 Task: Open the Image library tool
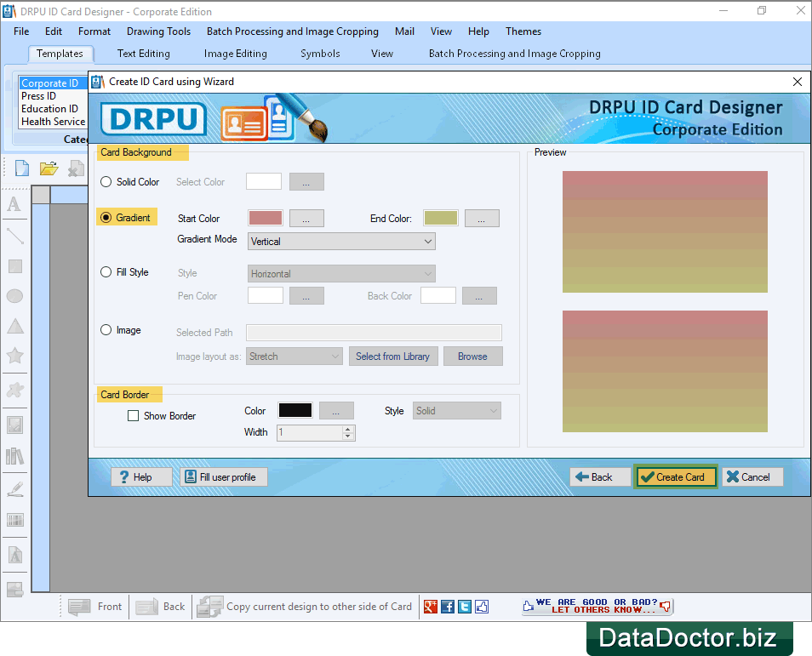tap(15, 456)
